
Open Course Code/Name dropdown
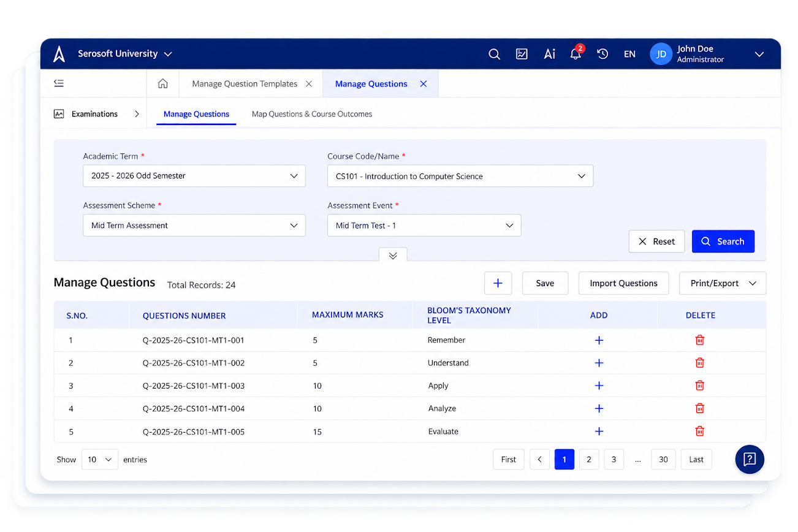[460, 176]
